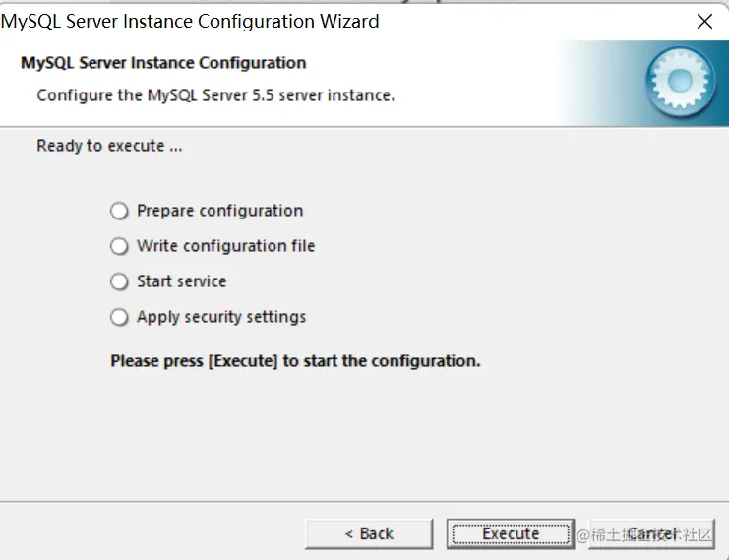This screenshot has height=560, width=729.
Task: Click the 'Write configuration file' label
Action: (x=226, y=246)
